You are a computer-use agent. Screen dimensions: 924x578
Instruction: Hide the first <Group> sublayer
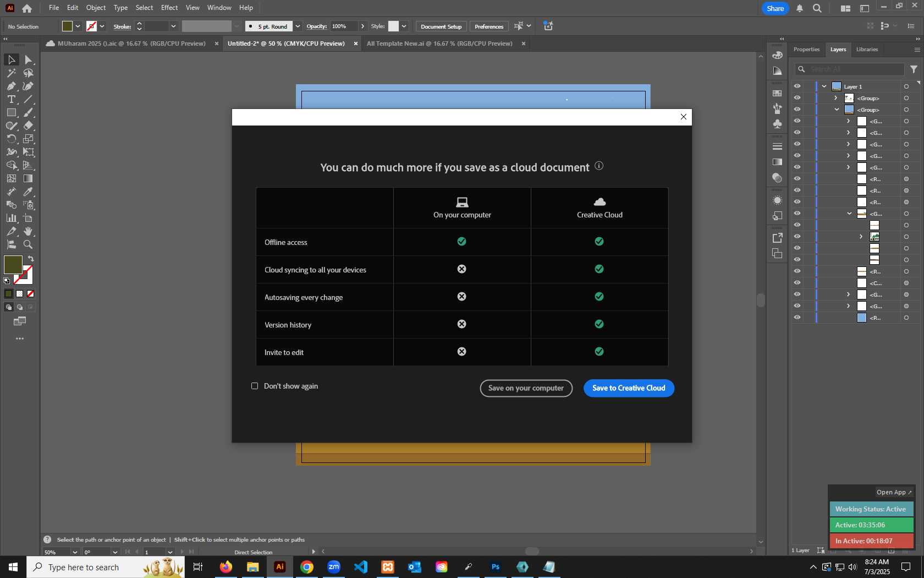tap(797, 98)
